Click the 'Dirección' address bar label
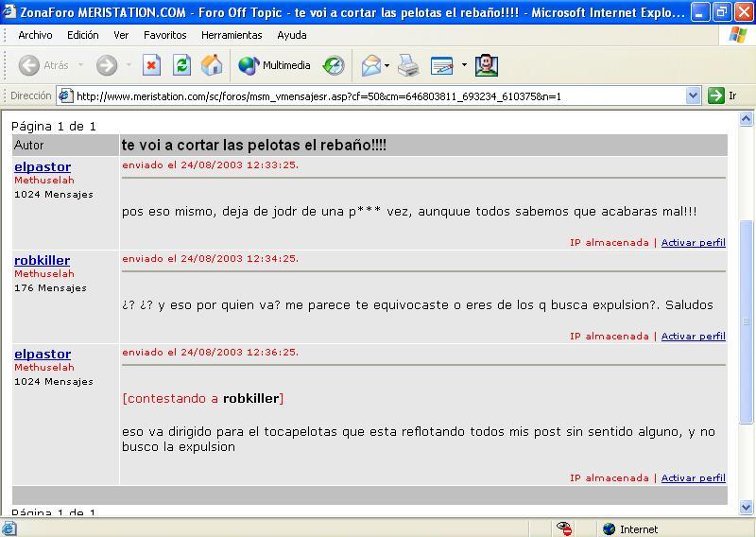This screenshot has width=756, height=537. (31, 95)
